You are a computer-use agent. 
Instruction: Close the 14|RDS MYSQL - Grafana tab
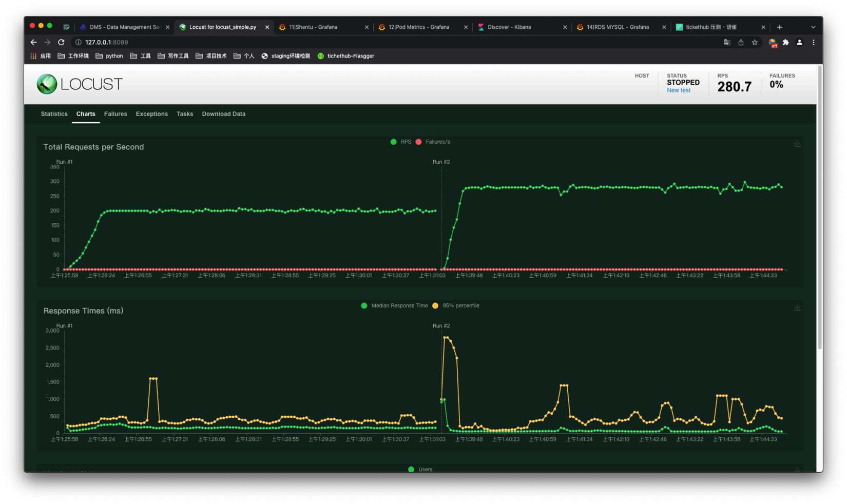[664, 27]
